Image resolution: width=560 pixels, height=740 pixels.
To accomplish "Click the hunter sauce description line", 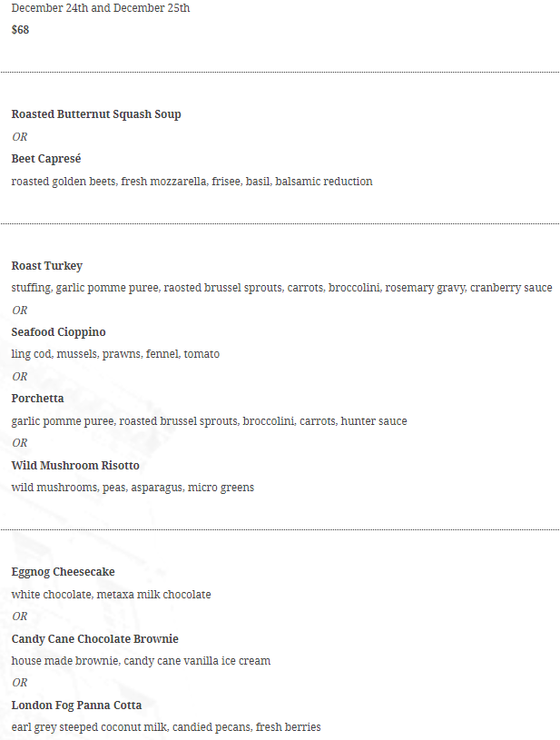I will pos(209,421).
